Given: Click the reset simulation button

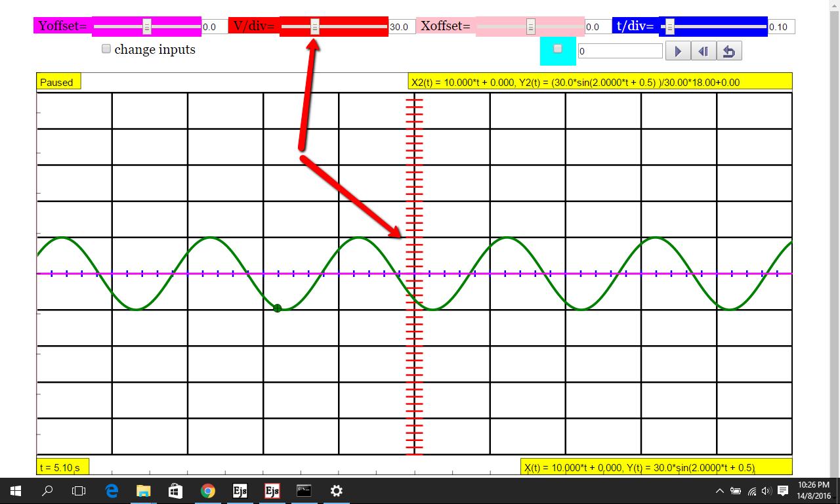Looking at the screenshot, I should (729, 51).
